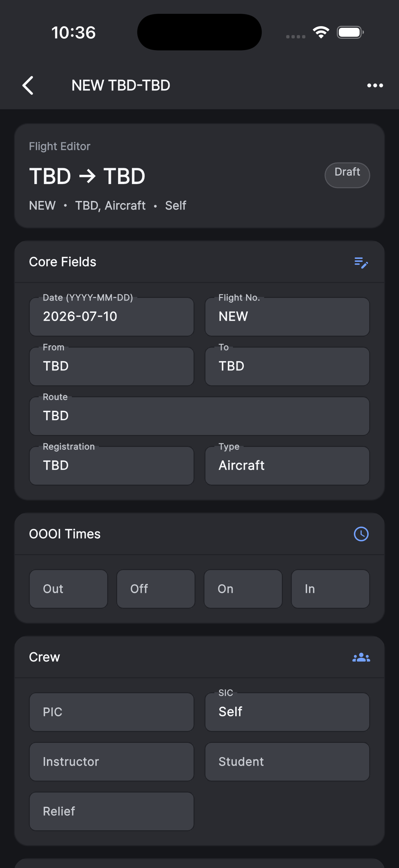Tap the Crew people group icon
The width and height of the screenshot is (399, 868).
361,657
